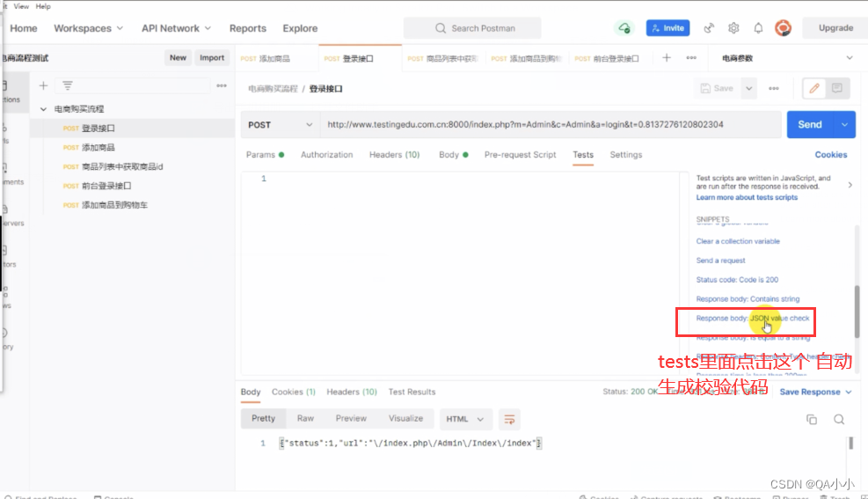The height and width of the screenshot is (499, 868).
Task: Click the request URL field
Action: 551,125
